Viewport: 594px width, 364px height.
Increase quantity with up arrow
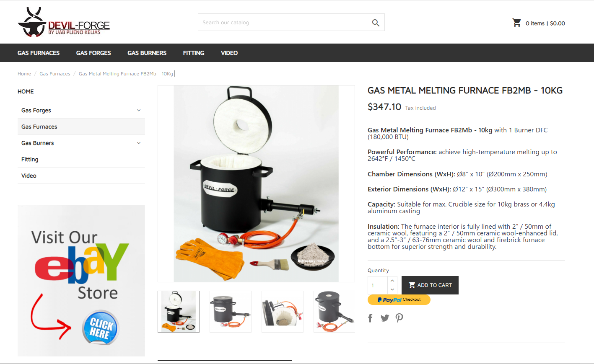[x=392, y=281]
